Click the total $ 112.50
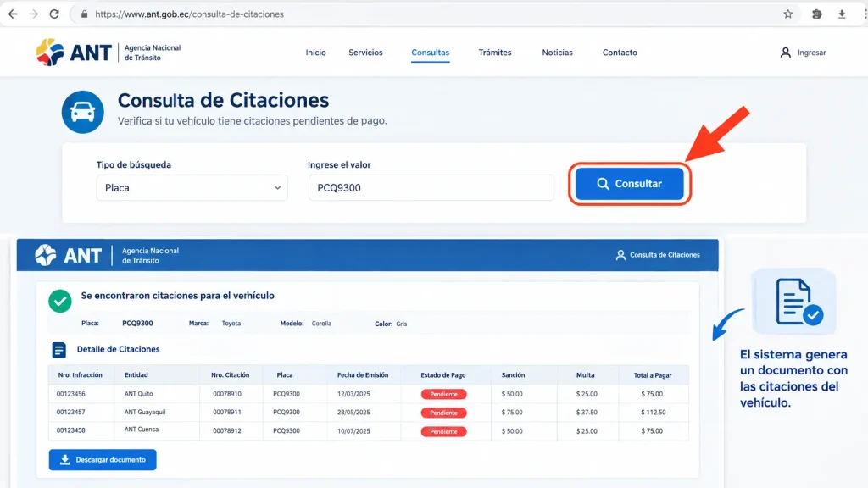 [654, 413]
